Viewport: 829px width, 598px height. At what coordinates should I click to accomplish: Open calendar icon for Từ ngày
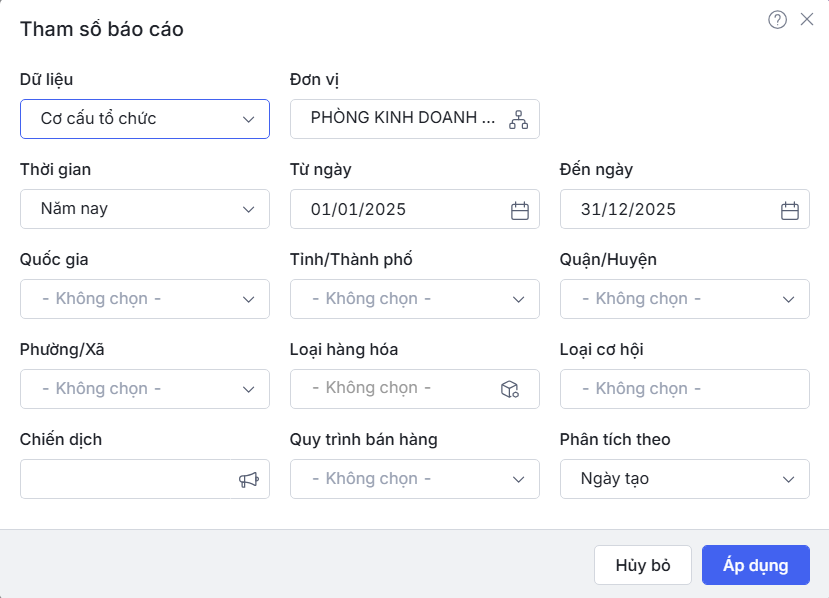pos(519,210)
